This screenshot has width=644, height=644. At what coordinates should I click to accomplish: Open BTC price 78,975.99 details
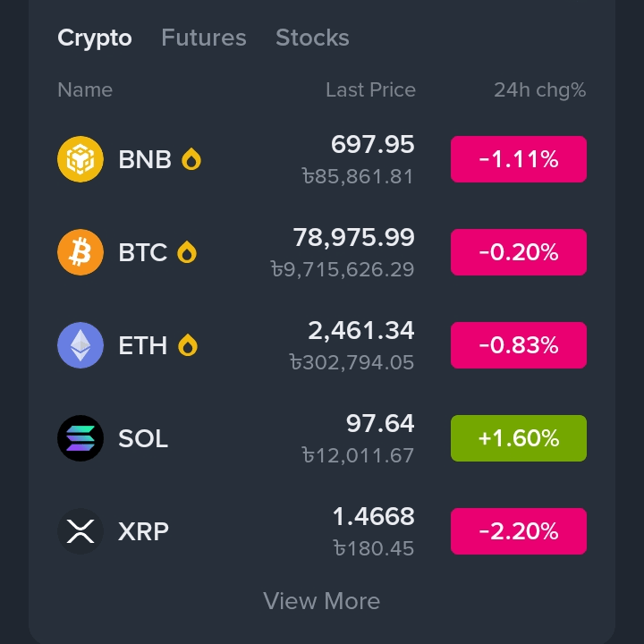[353, 237]
